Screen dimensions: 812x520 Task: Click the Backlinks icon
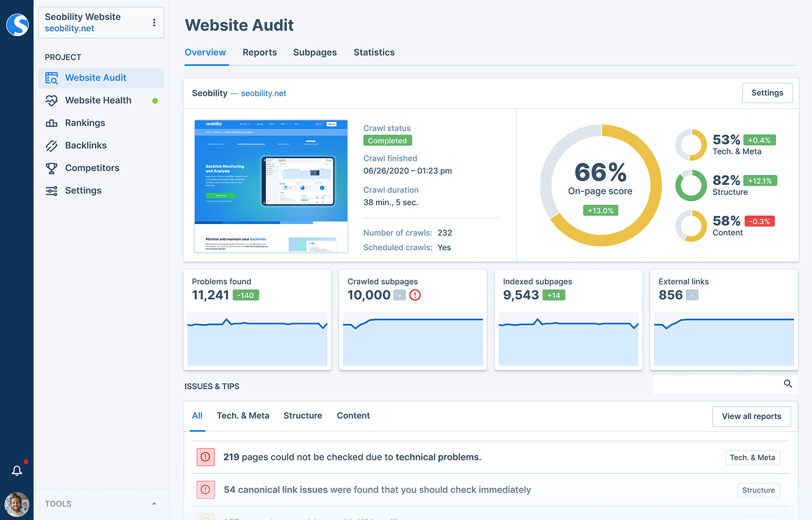(x=53, y=145)
